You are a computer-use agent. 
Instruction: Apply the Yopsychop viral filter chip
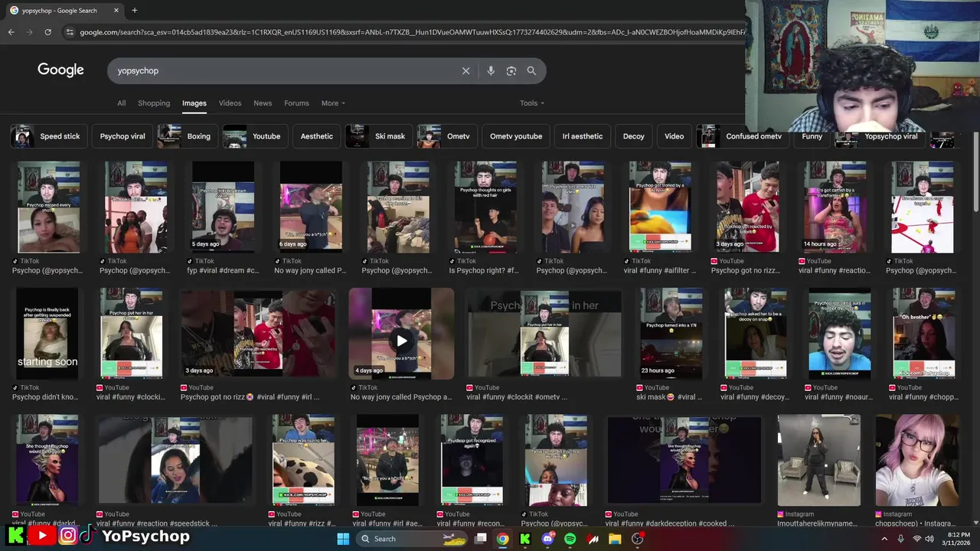pos(880,136)
